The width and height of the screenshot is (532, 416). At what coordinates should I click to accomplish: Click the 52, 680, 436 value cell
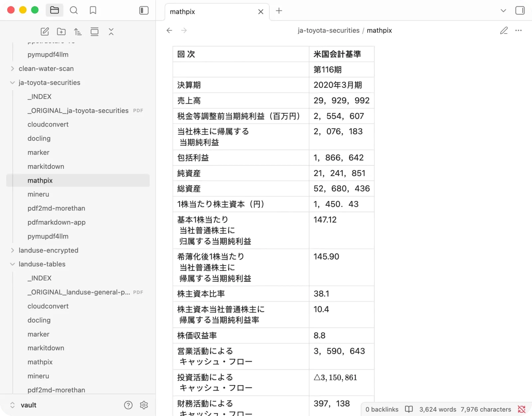[x=341, y=189]
